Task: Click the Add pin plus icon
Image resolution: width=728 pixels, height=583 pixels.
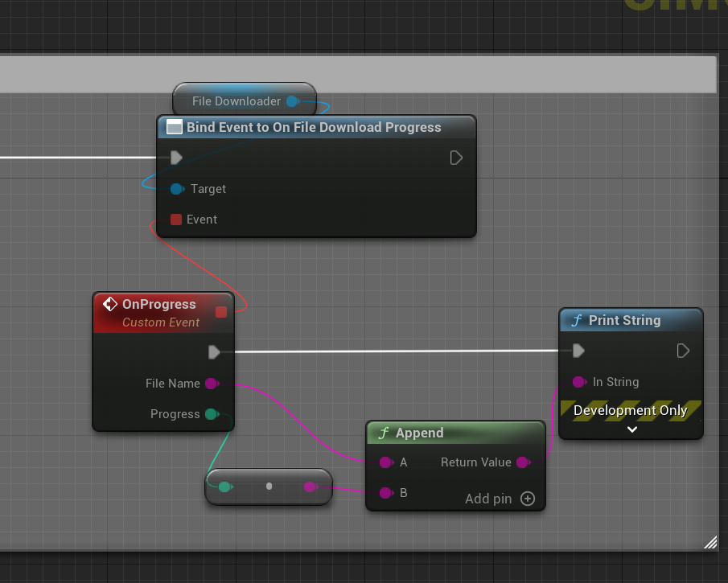Action: [528, 499]
